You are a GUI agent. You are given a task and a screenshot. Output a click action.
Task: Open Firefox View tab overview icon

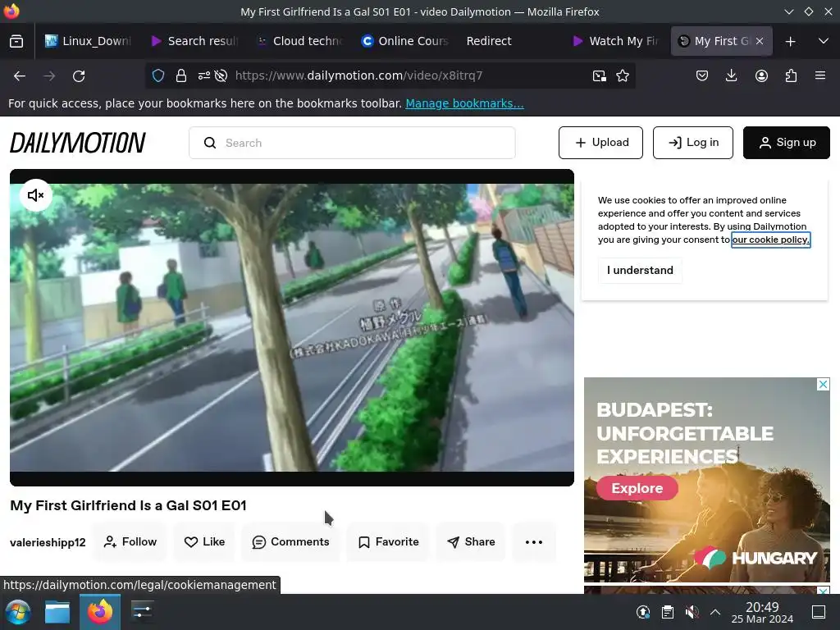16,41
